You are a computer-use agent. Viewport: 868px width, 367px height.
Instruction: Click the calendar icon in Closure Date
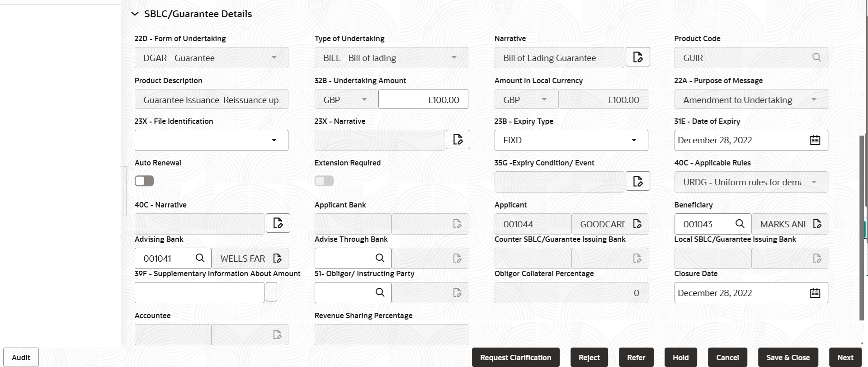815,293
